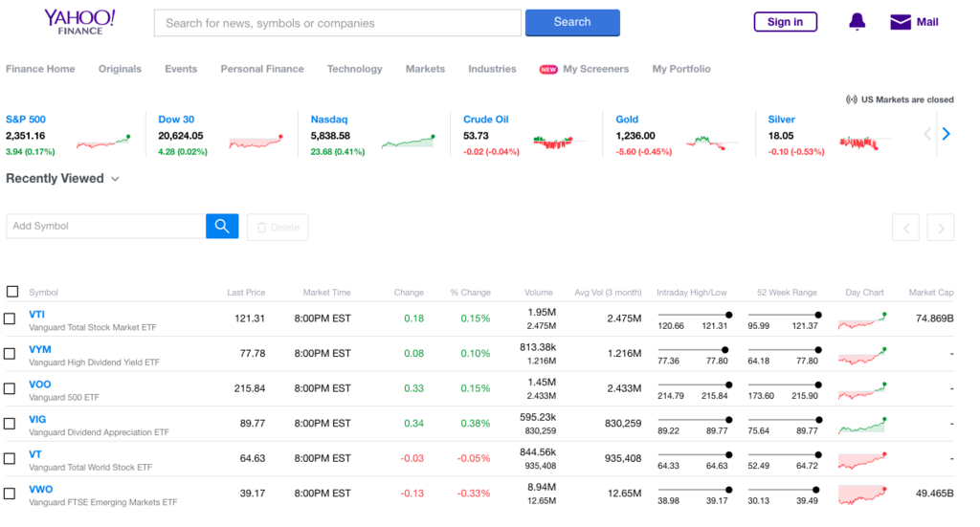Viewport: 980px width, 527px height.
Task: View the VTI day chart
Action: click(862, 320)
